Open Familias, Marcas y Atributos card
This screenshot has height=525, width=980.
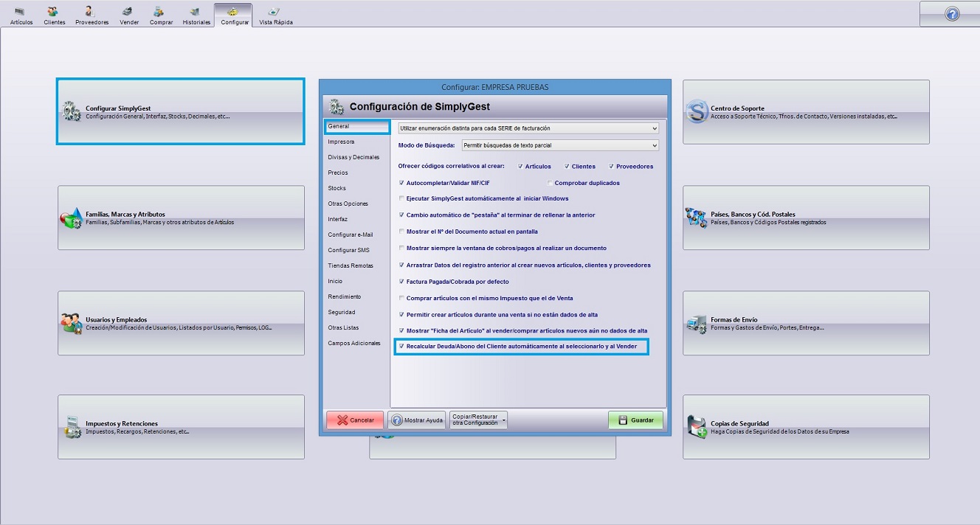point(181,218)
